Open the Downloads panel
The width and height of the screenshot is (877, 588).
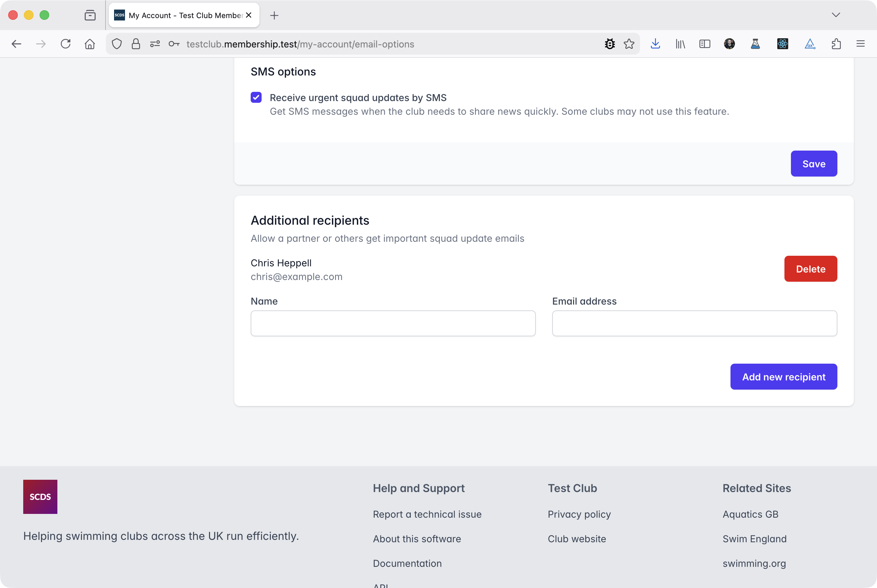tap(655, 44)
